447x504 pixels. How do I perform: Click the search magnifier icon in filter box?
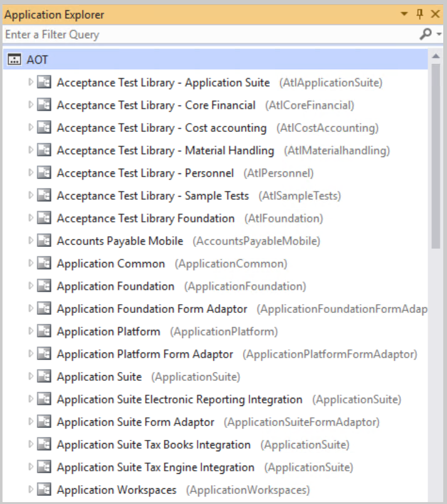click(426, 34)
